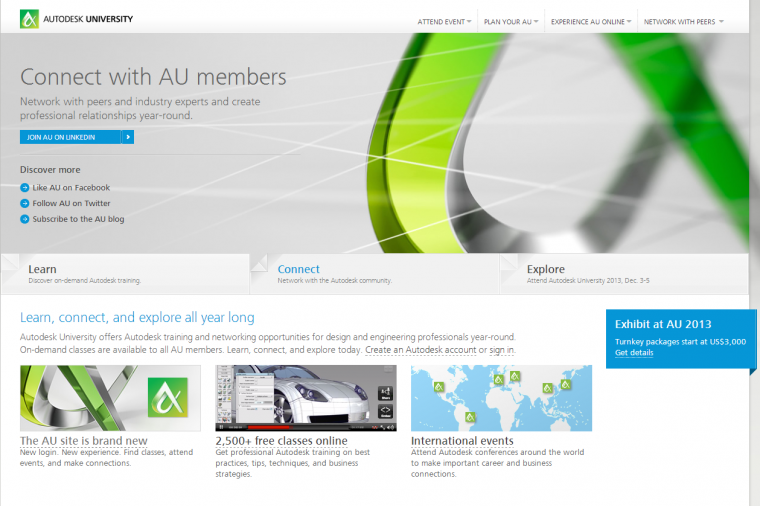
Task: Open the Get details link
Action: [634, 353]
